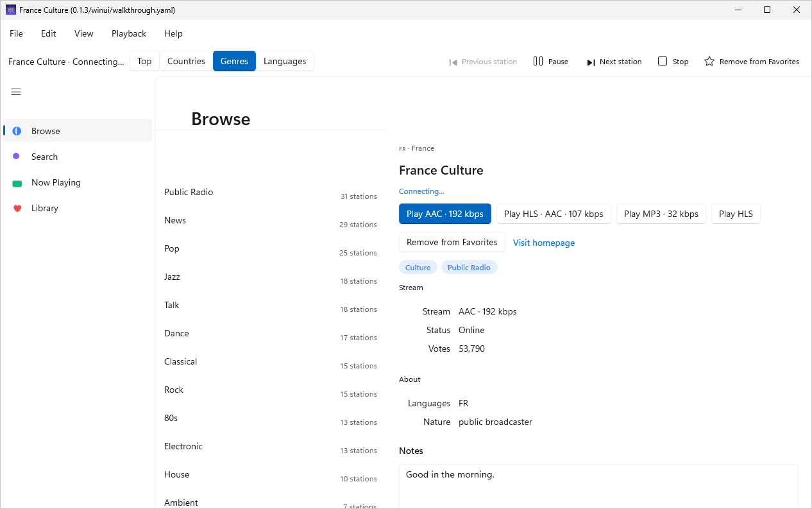Click the app icon in title bar
Screen dimensions: 812x509
point(10,10)
